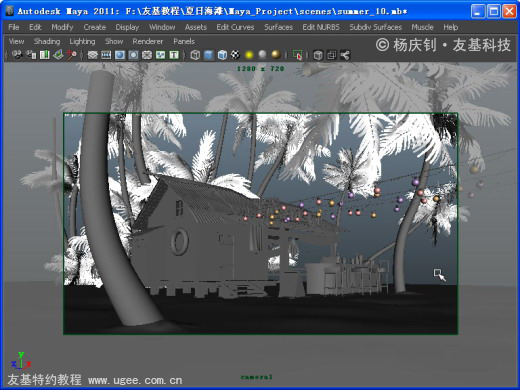The height and width of the screenshot is (390, 520).
Task: Click the Image Plane icon
Action: 58,55
